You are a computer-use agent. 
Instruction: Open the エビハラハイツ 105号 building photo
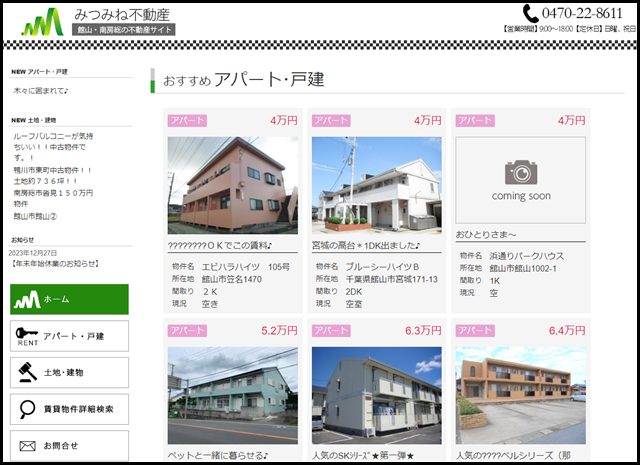coord(233,185)
